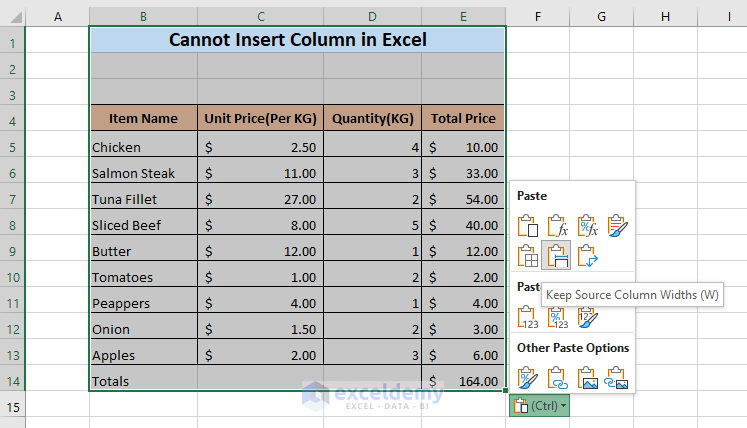Select the Paste as Picture icon
Screen dimensions: 747x428
[x=587, y=377]
